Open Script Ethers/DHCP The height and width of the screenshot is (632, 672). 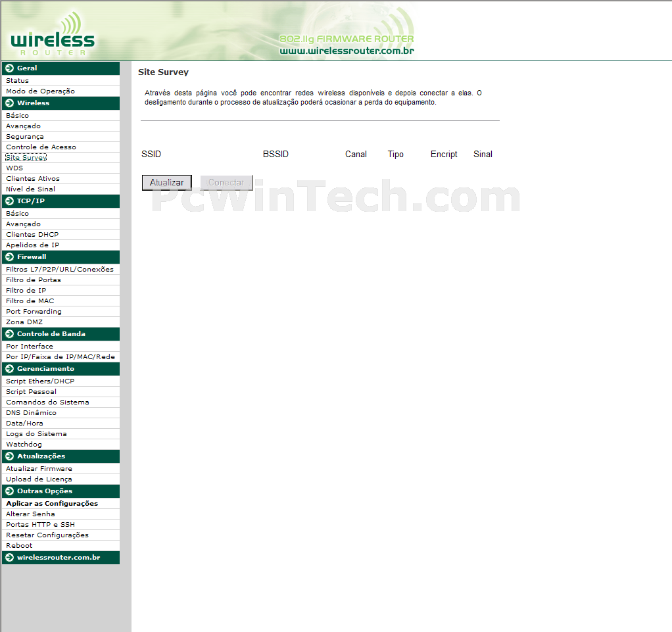point(40,381)
